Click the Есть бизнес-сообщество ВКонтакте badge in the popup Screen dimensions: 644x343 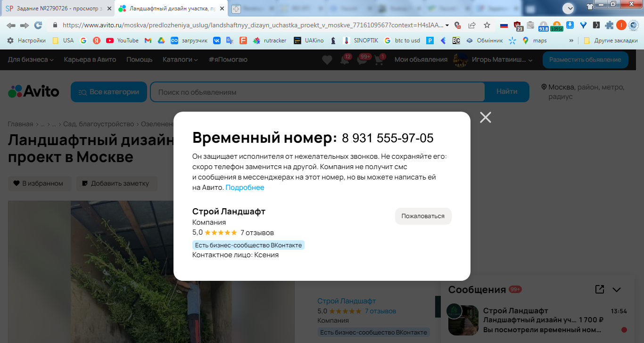point(248,245)
